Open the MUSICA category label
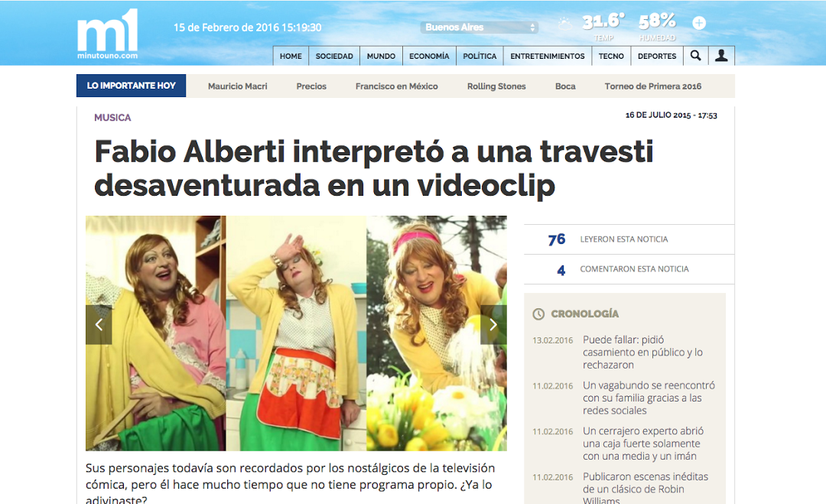826x504 pixels. (112, 117)
